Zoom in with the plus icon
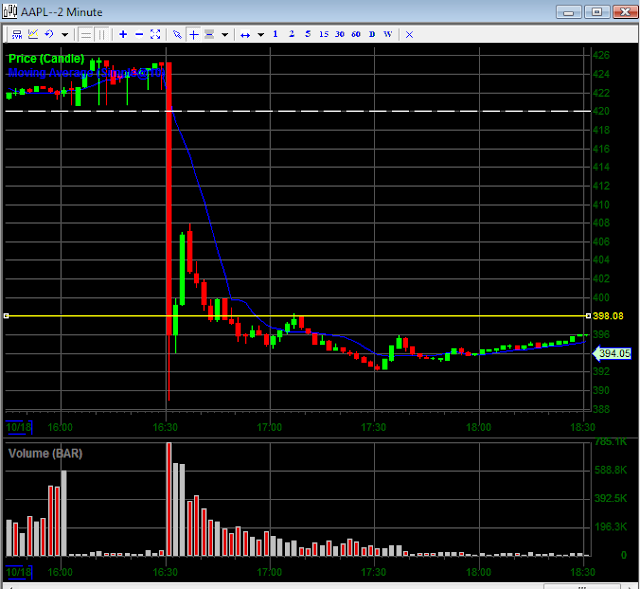 [x=123, y=34]
